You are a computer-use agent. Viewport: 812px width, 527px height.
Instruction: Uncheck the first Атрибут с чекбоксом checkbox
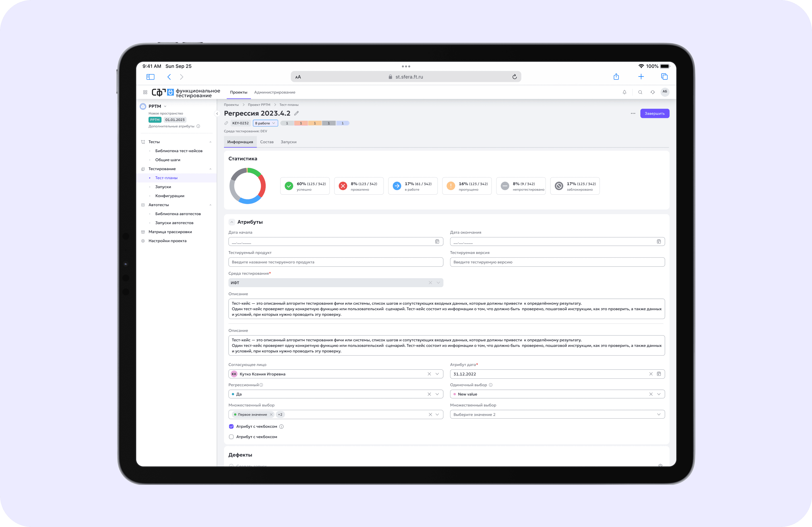point(231,426)
